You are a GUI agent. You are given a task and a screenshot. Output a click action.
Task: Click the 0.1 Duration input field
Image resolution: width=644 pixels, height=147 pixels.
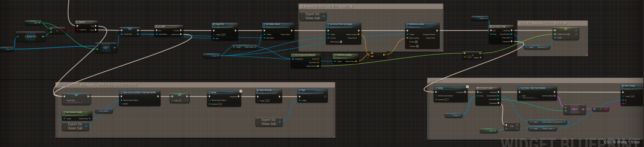[x=447, y=100]
